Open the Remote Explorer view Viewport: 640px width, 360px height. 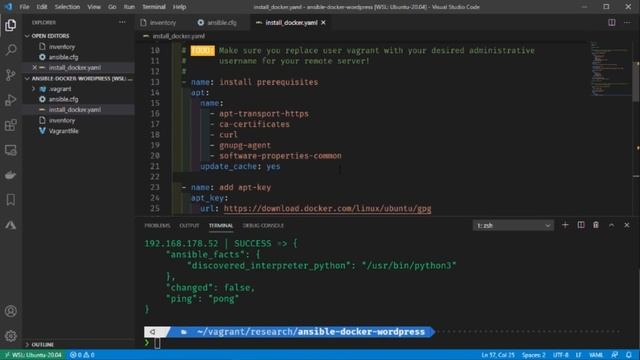pyautogui.click(x=11, y=150)
